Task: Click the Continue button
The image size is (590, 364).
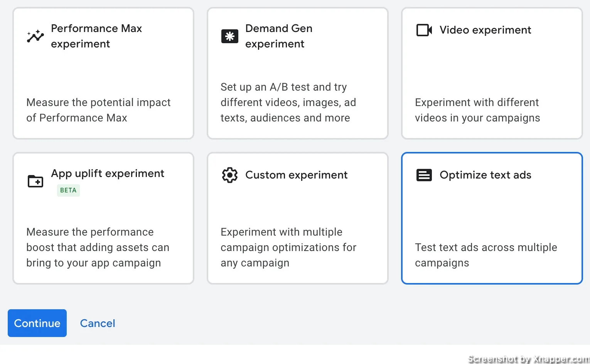Action: click(37, 323)
